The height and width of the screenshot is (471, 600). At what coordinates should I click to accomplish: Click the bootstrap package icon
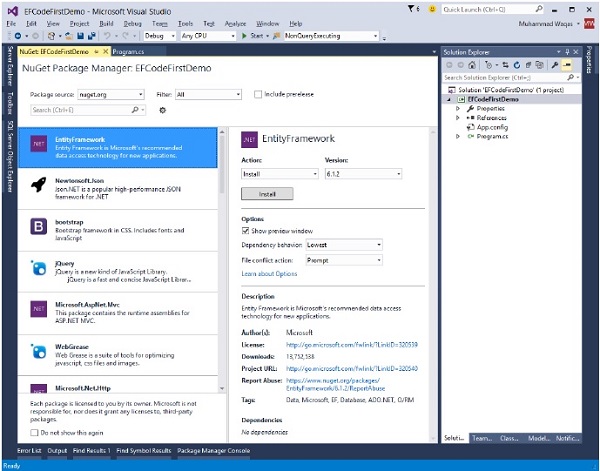[x=39, y=227]
